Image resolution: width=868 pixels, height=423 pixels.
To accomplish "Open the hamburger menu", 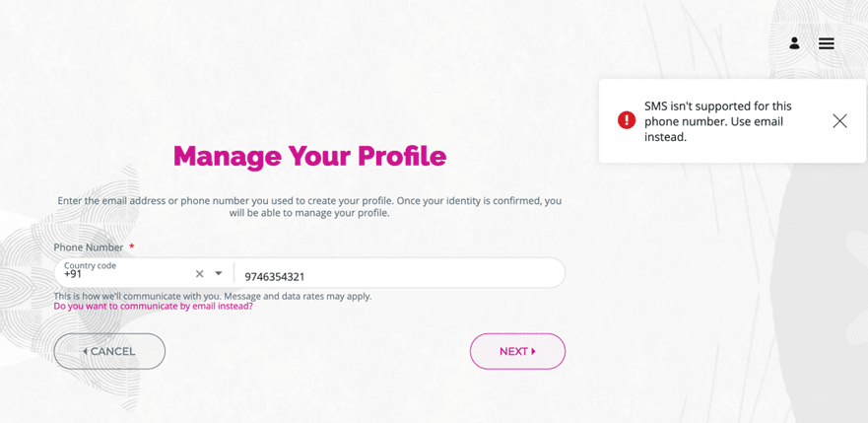I will tap(827, 43).
